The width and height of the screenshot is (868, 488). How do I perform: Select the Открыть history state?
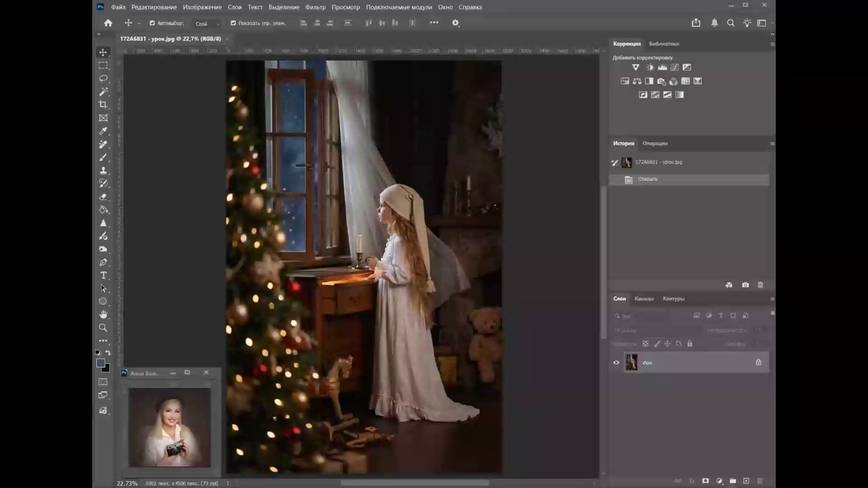[648, 179]
